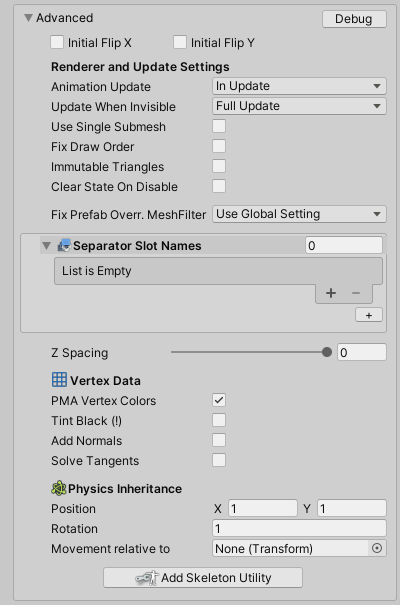Image resolution: width=400 pixels, height=605 pixels.
Task: Add list item with large plus icon
Action: tap(331, 293)
